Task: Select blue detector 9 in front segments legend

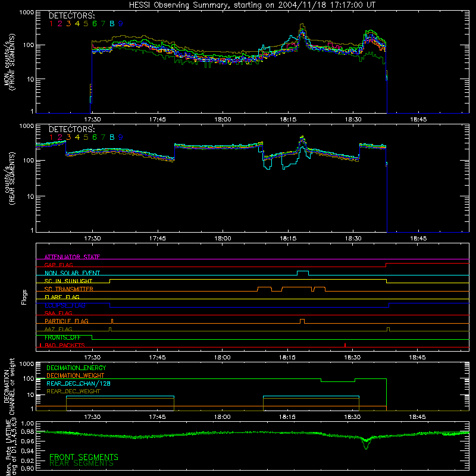Action: (121, 24)
